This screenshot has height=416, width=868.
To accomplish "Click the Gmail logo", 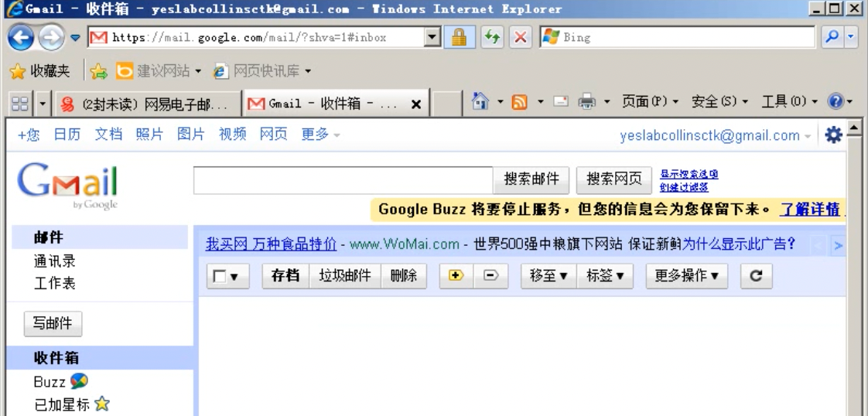I will [x=67, y=186].
